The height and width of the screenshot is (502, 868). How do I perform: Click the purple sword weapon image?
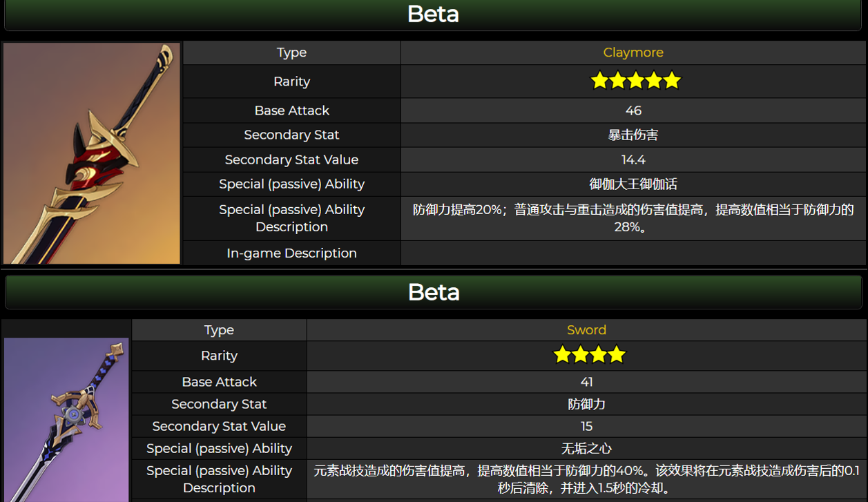coord(66,419)
